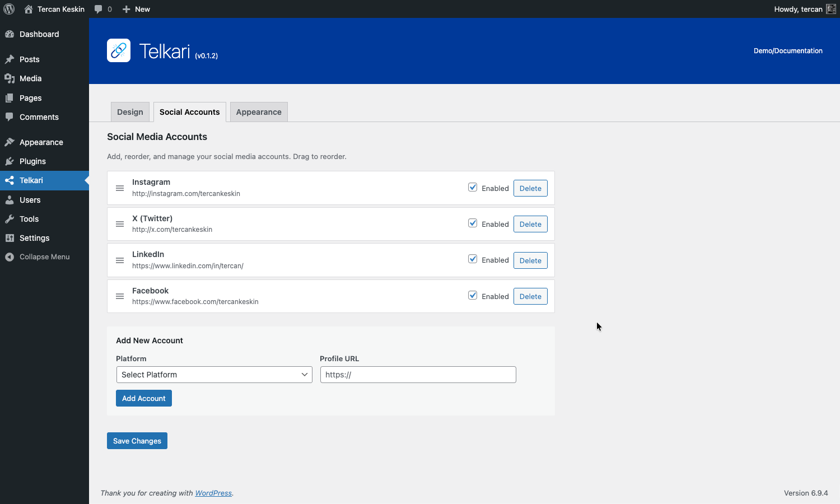Uncheck Enabled for X (Twitter)
This screenshot has width=840, height=504.
[473, 223]
